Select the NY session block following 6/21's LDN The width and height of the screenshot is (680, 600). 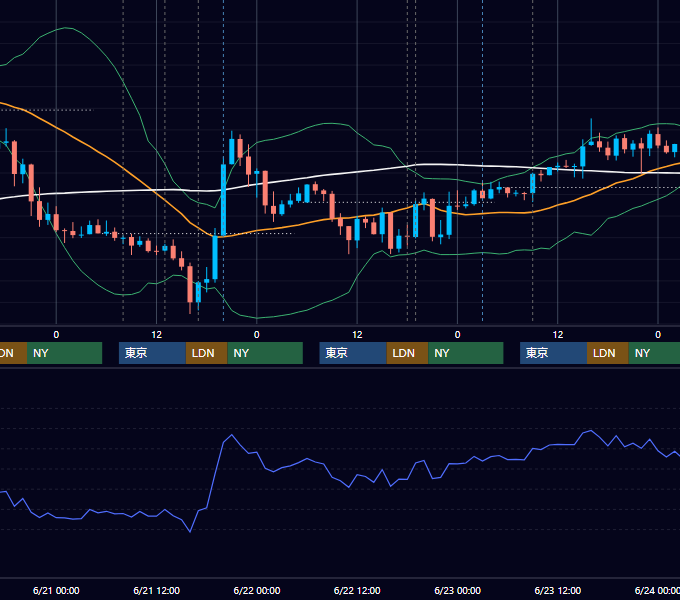[x=265, y=353]
